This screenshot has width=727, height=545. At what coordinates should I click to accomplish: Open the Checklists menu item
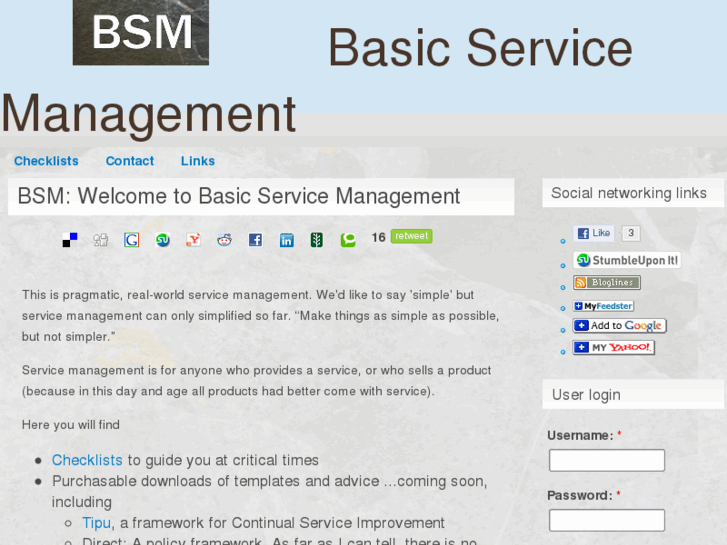pyautogui.click(x=46, y=161)
